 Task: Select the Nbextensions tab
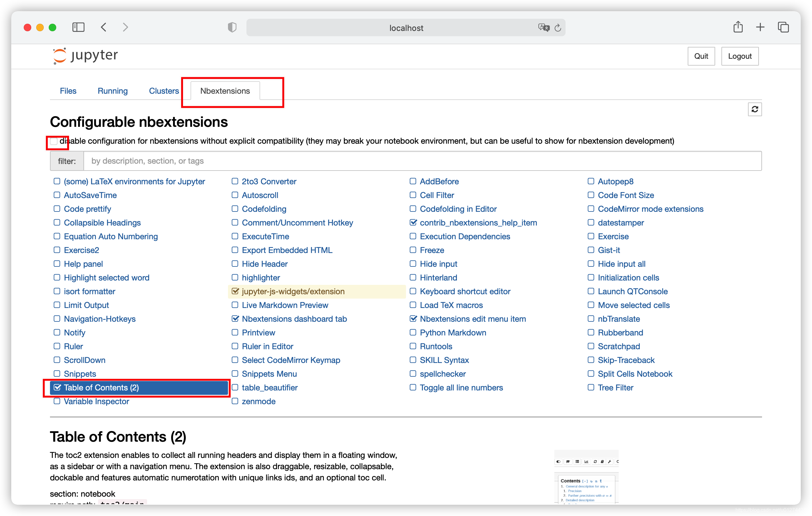(x=225, y=91)
